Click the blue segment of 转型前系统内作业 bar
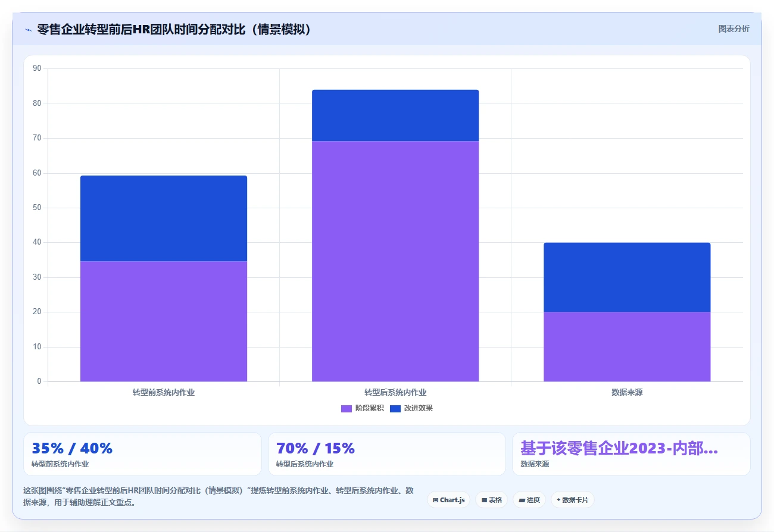This screenshot has height=532, width=774. [164, 218]
